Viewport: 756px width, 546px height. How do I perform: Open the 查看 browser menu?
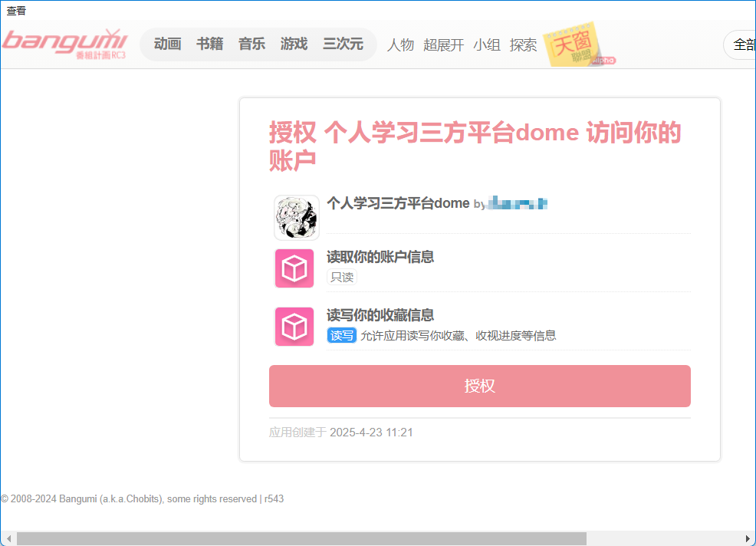coord(15,10)
